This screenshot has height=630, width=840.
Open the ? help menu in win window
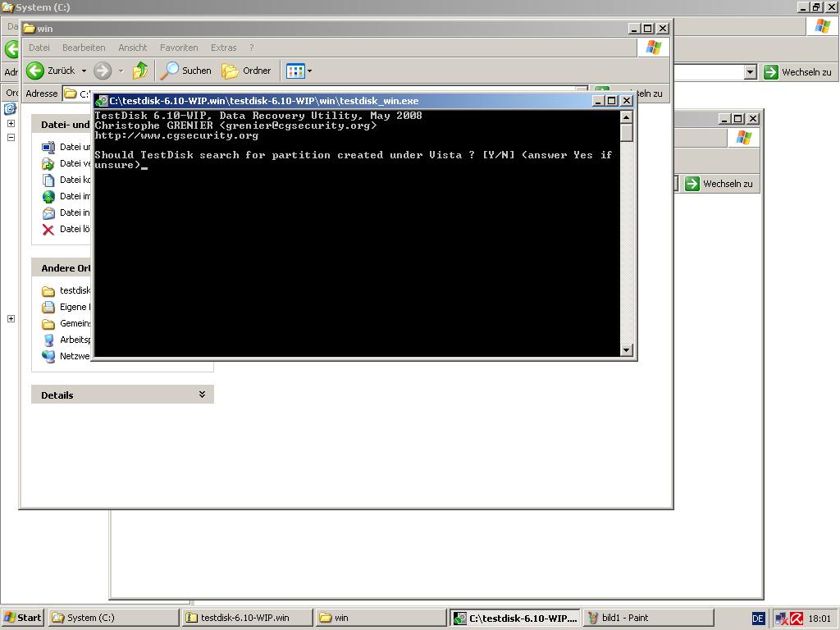[252, 48]
